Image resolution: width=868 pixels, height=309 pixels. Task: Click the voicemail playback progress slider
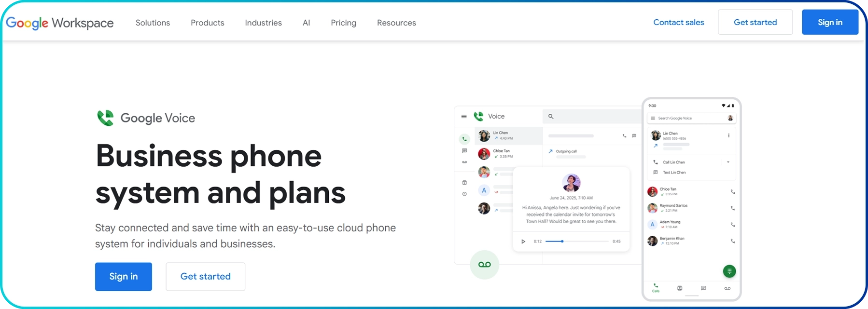577,241
